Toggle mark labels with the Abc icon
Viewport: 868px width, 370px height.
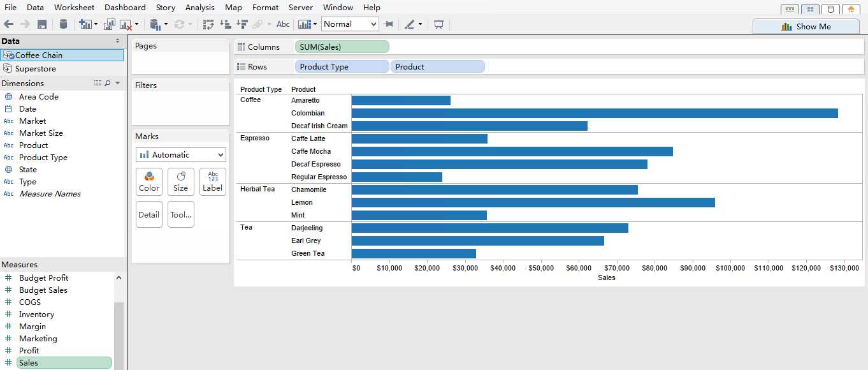283,24
